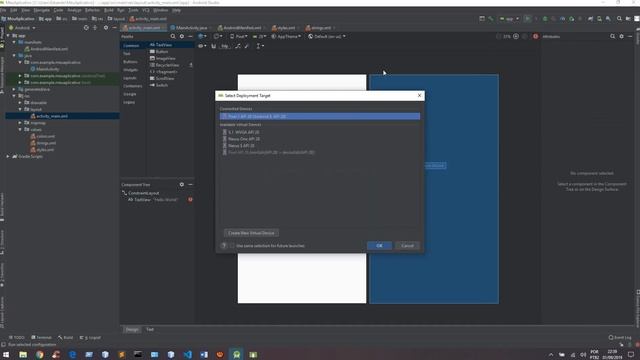This screenshot has width=640, height=360.
Task: Switch to the styles.xml editor tab
Action: click(285, 28)
